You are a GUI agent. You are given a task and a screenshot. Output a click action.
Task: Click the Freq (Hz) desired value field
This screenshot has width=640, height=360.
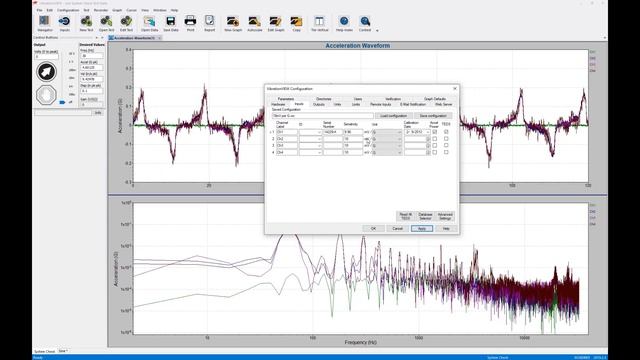point(91,56)
